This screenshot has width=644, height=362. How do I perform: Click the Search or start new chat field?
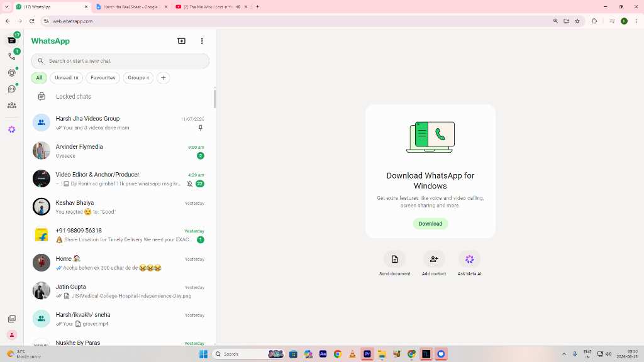tap(120, 61)
